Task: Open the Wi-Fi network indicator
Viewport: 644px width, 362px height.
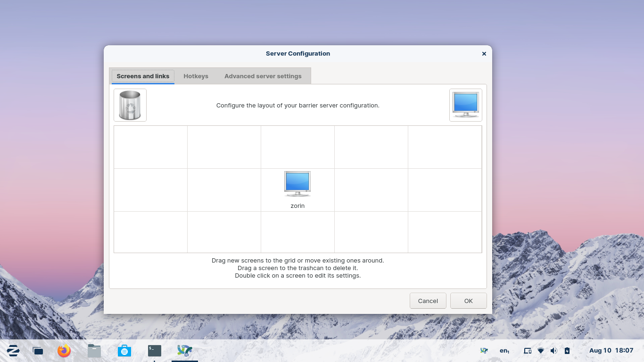Action: 541,351
